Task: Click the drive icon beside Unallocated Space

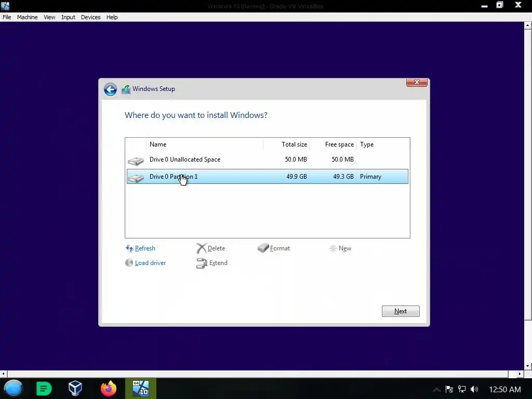Action: point(136,161)
